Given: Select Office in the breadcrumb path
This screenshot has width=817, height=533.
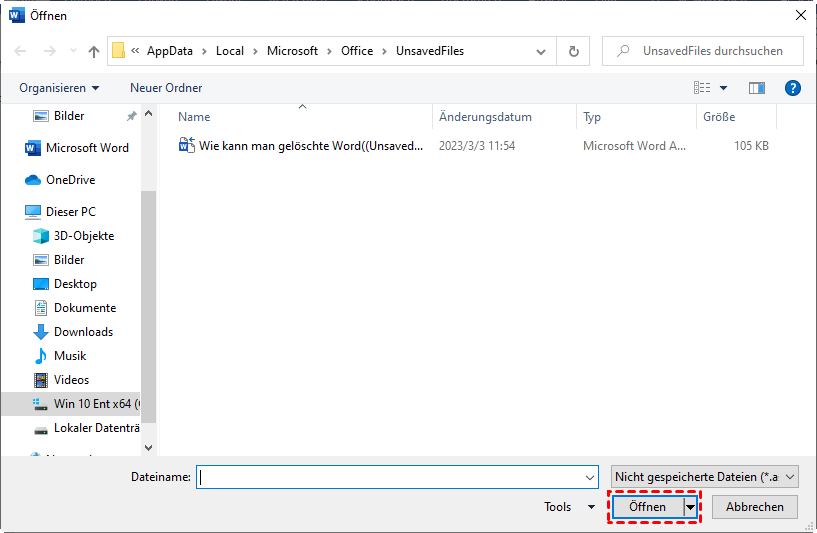Looking at the screenshot, I should click(x=357, y=51).
